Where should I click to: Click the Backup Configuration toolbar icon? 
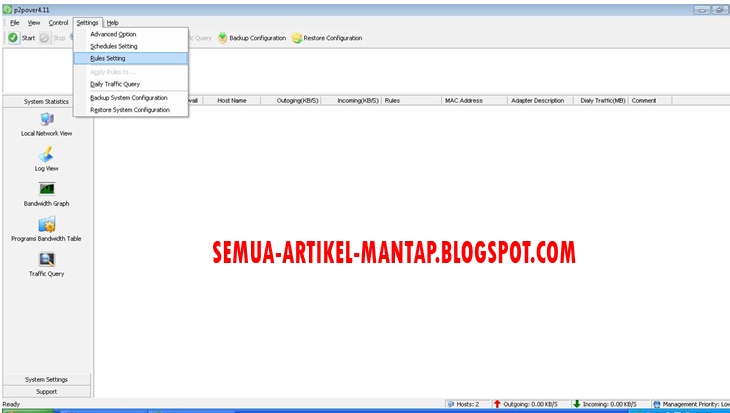(223, 38)
